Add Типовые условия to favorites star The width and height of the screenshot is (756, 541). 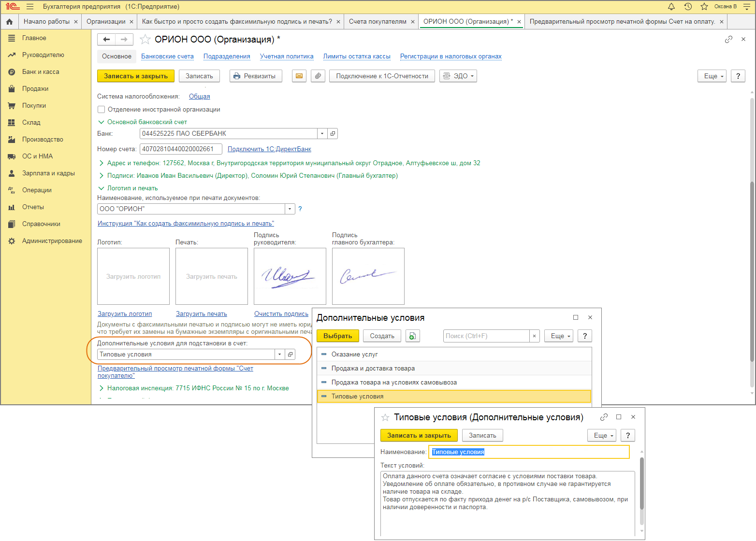(x=385, y=417)
